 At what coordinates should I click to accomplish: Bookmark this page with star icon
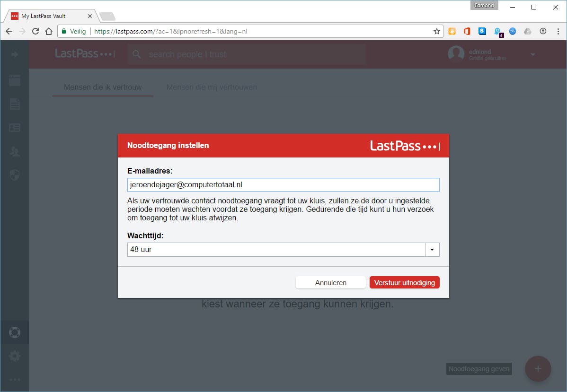[x=436, y=31]
